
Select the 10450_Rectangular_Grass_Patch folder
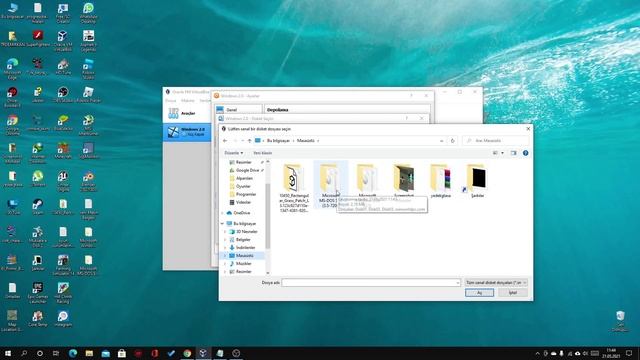[x=294, y=188]
